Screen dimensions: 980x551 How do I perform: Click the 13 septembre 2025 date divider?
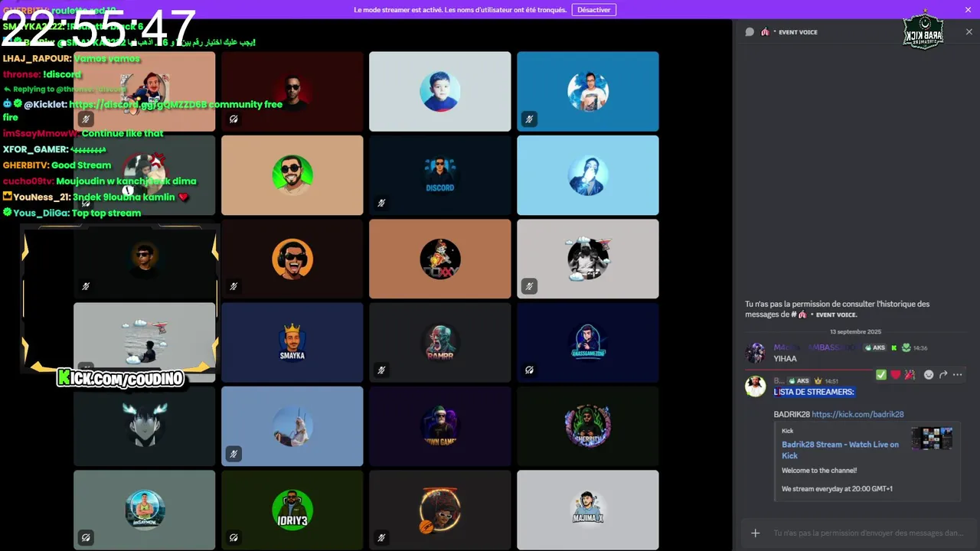click(x=856, y=331)
